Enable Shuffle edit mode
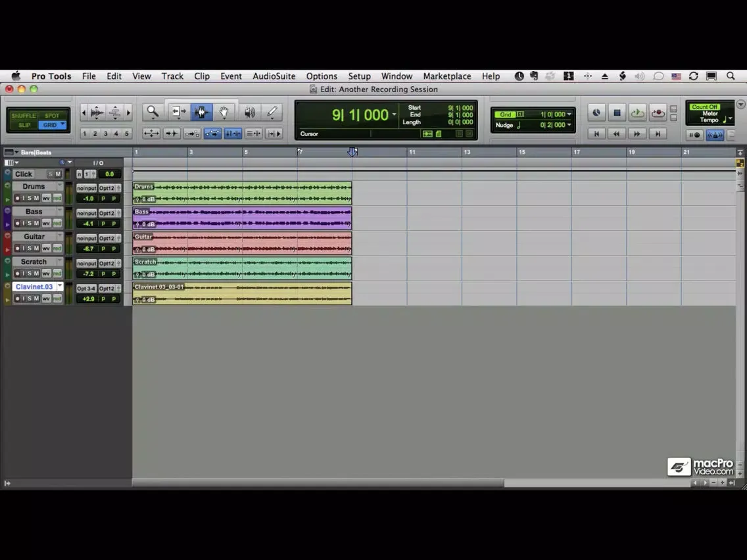 pos(24,116)
